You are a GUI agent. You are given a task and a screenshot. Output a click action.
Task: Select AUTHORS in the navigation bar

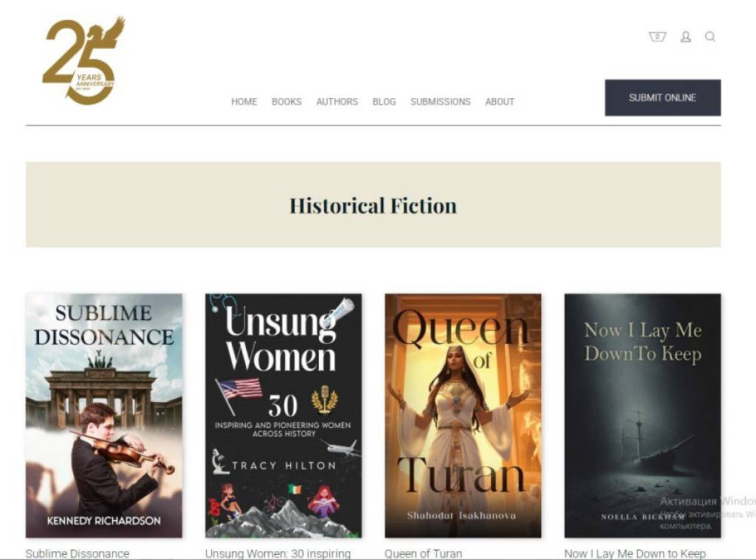(337, 102)
